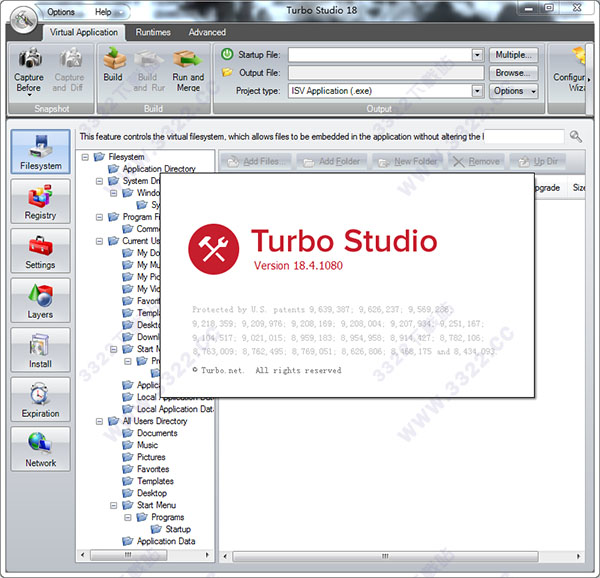
Task: Select the Desktop folder under All Users
Action: click(152, 493)
